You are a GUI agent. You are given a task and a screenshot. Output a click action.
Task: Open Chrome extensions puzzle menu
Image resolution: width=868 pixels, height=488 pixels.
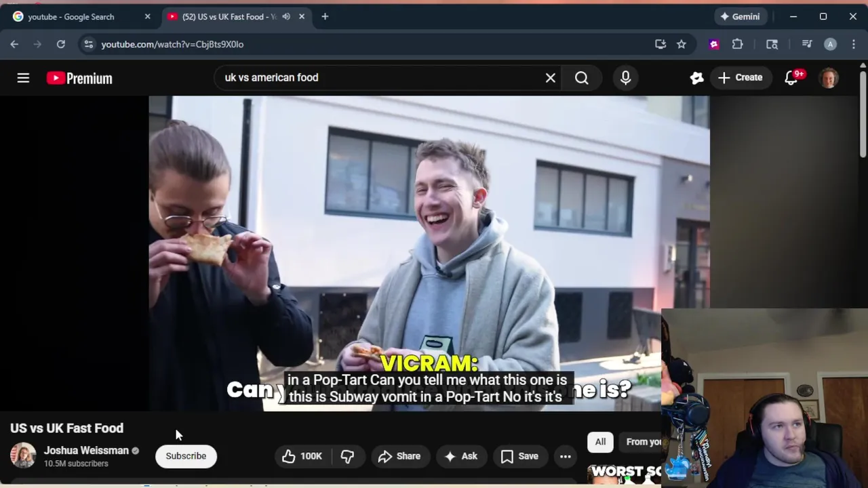point(737,44)
